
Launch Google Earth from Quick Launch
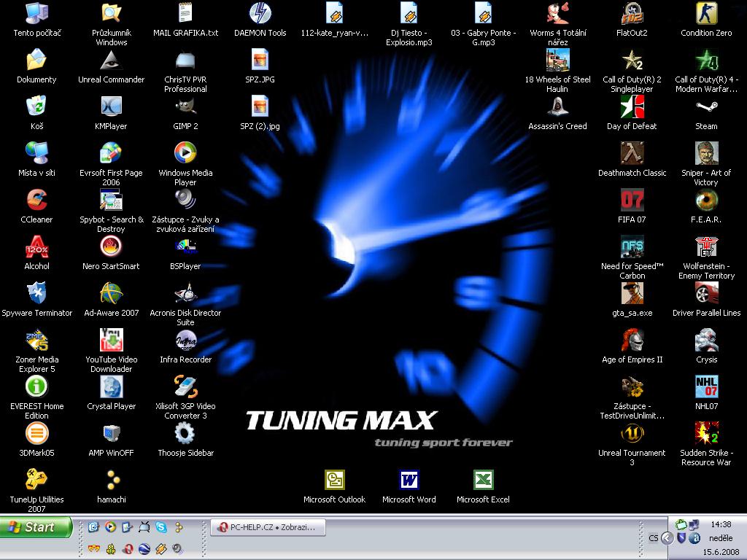[144, 548]
